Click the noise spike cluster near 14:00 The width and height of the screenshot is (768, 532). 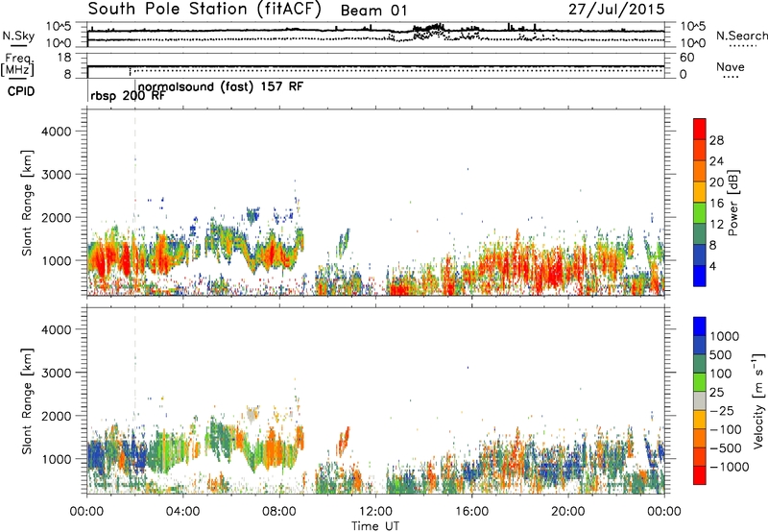pyautogui.click(x=428, y=31)
